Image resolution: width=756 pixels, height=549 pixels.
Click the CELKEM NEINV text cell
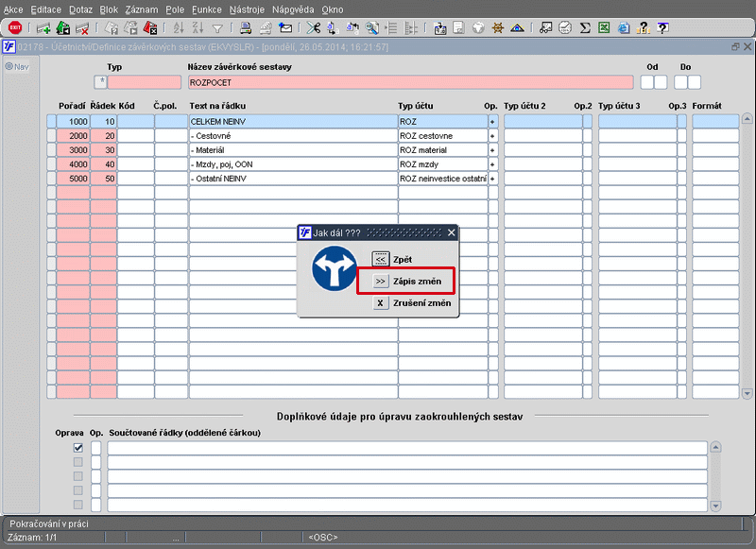(x=293, y=122)
